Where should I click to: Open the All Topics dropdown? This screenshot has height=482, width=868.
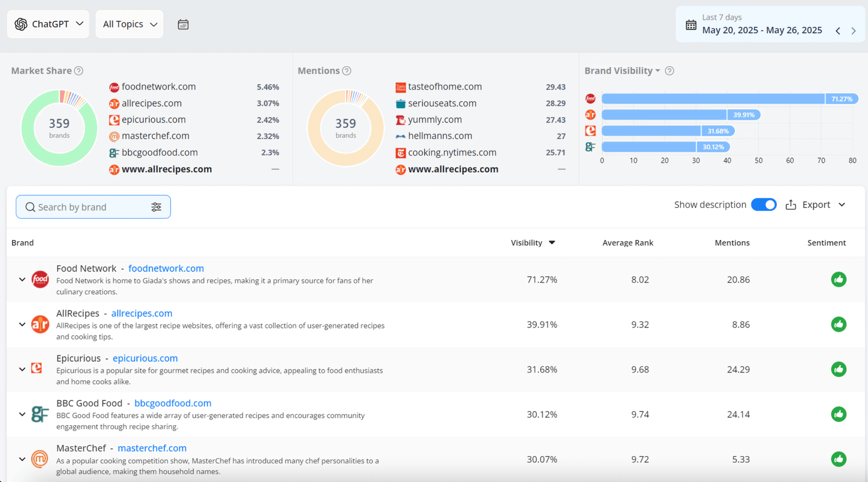129,24
